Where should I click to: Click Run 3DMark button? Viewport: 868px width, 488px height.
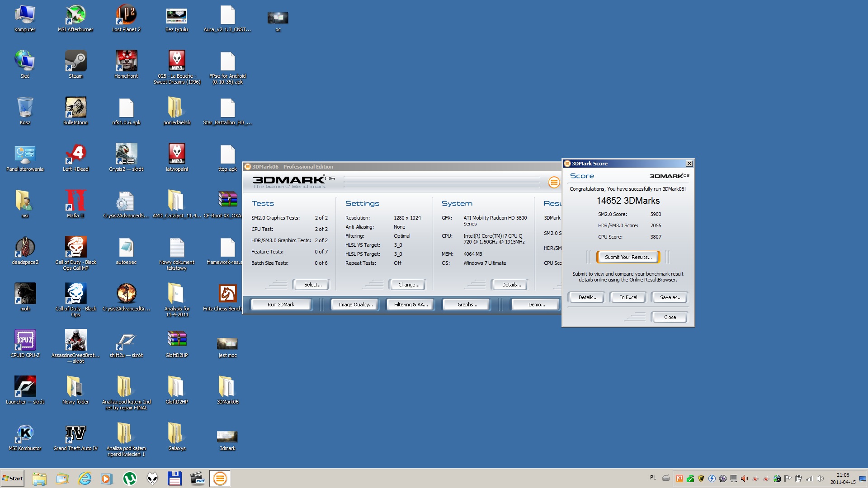pyautogui.click(x=281, y=305)
